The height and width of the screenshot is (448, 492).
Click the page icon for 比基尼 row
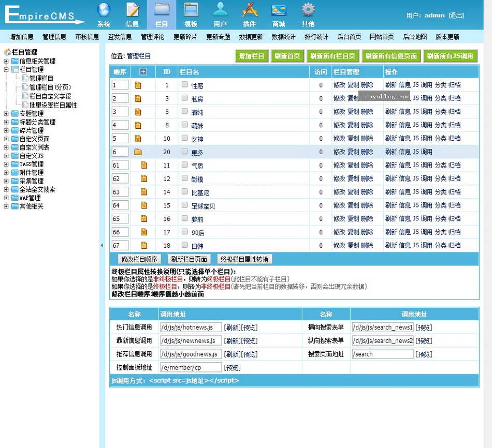(x=143, y=192)
